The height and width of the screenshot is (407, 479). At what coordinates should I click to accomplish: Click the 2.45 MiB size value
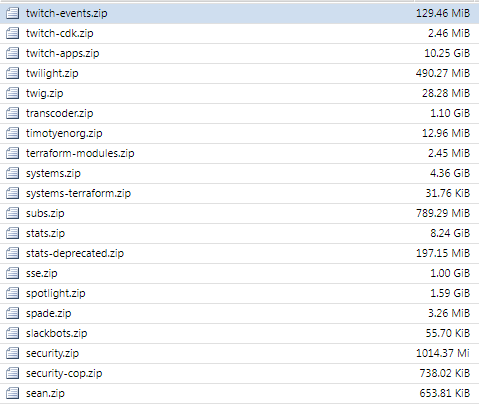pos(449,153)
